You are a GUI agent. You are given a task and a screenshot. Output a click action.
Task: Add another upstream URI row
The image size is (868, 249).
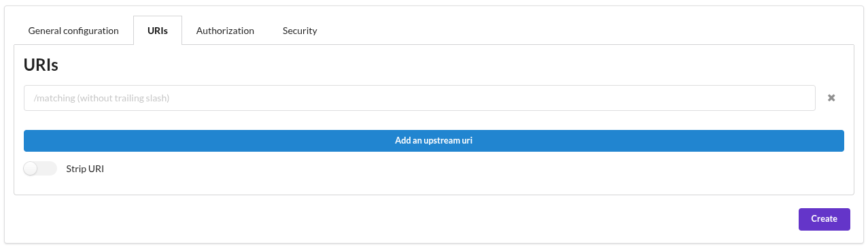tap(434, 141)
